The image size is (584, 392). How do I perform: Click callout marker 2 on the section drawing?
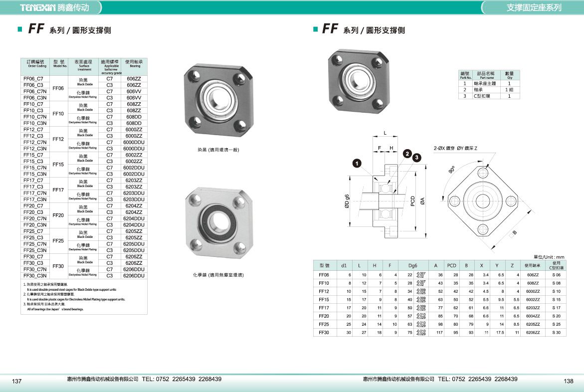(x=407, y=154)
